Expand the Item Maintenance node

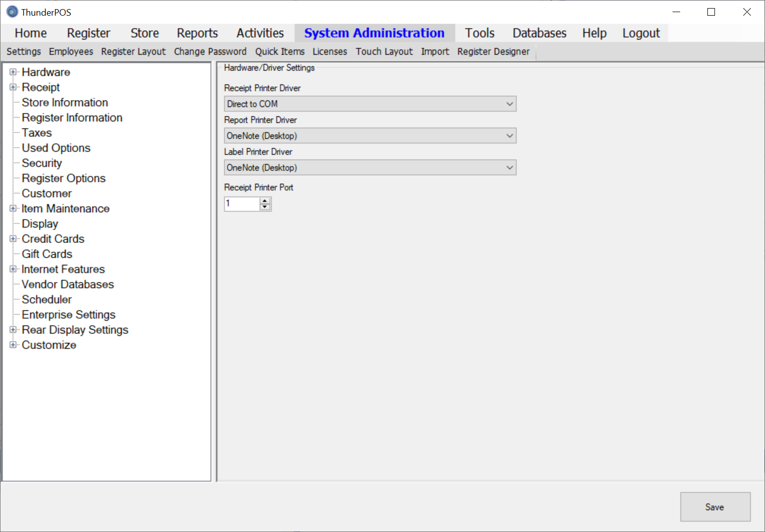coord(13,209)
